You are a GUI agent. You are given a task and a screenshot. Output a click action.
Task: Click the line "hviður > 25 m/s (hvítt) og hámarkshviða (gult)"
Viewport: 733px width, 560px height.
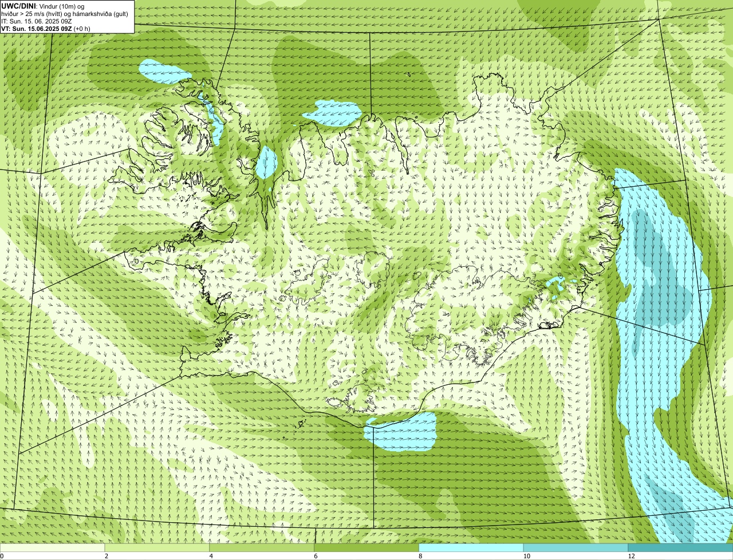tap(65, 13)
